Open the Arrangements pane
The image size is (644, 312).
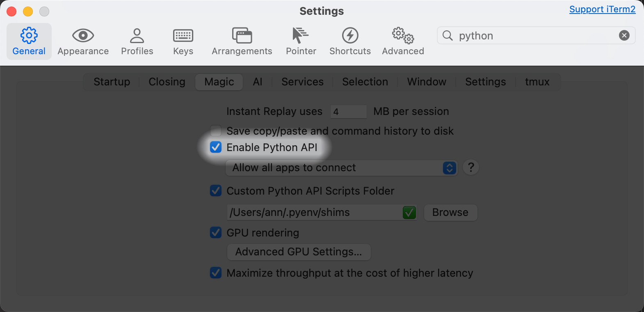[x=242, y=41]
